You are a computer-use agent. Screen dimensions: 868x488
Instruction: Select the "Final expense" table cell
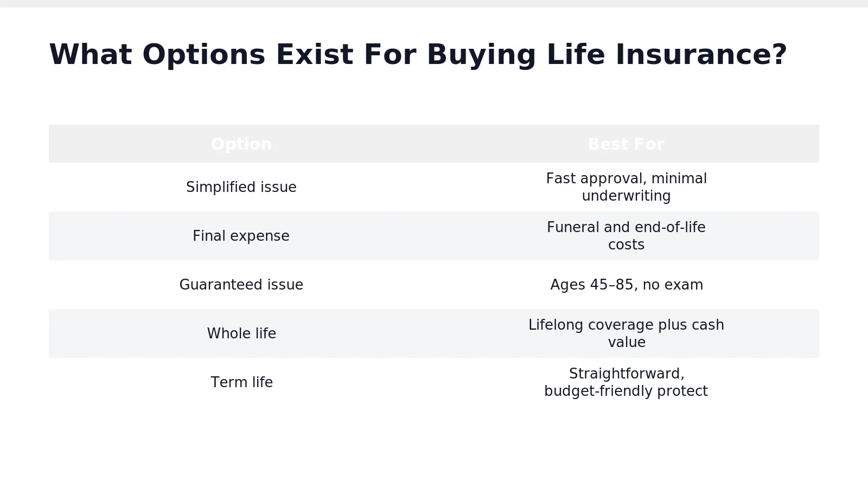click(241, 236)
